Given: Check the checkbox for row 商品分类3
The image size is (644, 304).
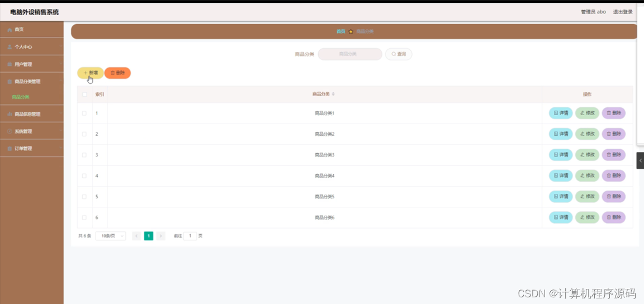Looking at the screenshot, I should pos(84,155).
